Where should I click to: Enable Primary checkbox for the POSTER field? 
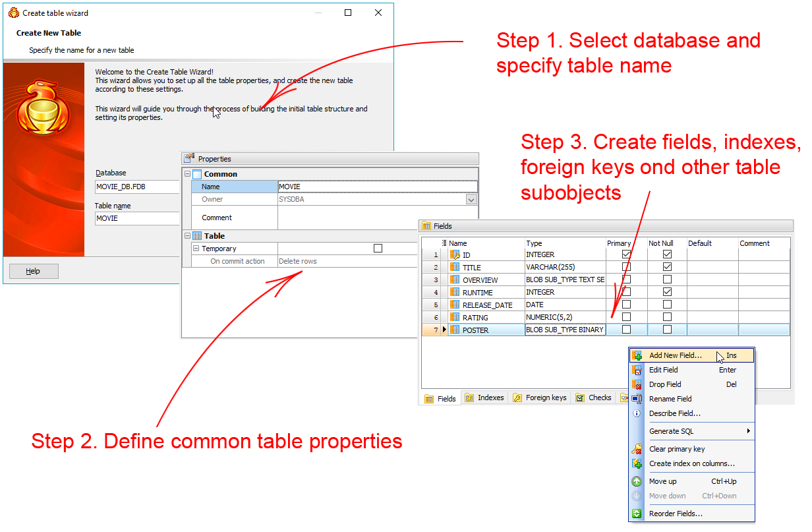(x=626, y=330)
